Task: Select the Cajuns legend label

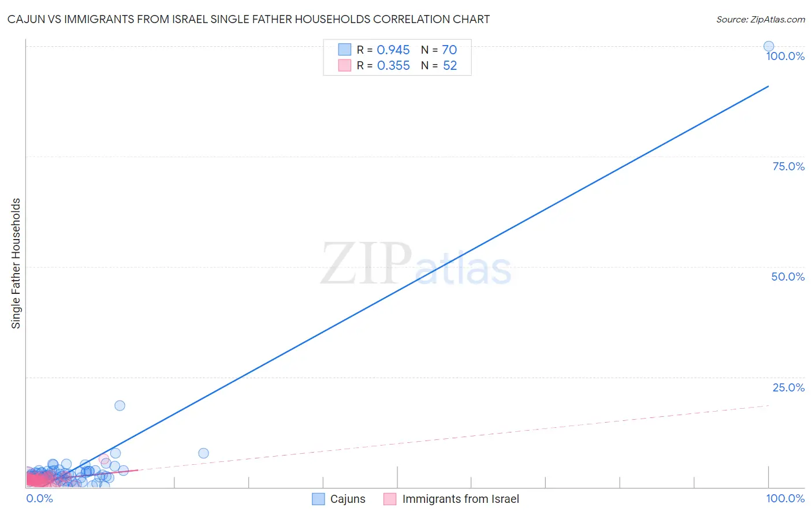Action: pyautogui.click(x=348, y=499)
